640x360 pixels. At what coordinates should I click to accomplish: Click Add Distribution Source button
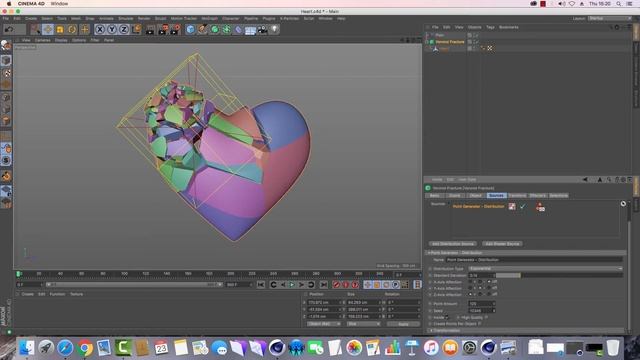(453, 244)
